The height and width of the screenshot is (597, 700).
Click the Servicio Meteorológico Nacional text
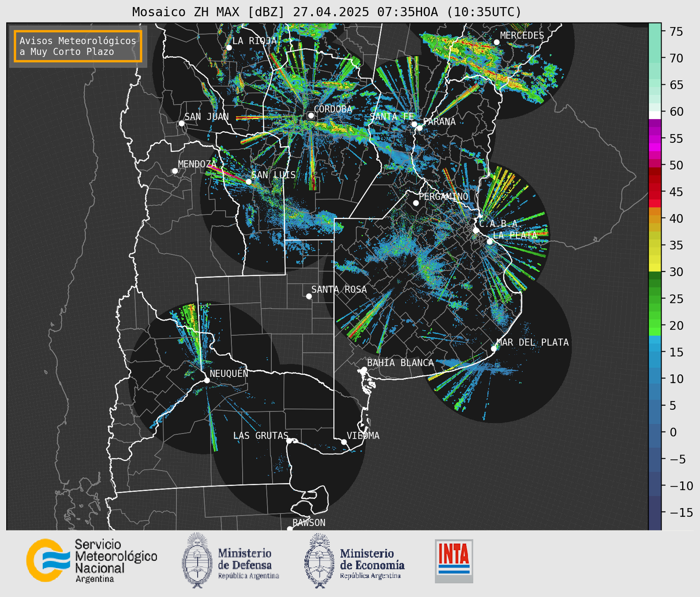[x=116, y=560]
